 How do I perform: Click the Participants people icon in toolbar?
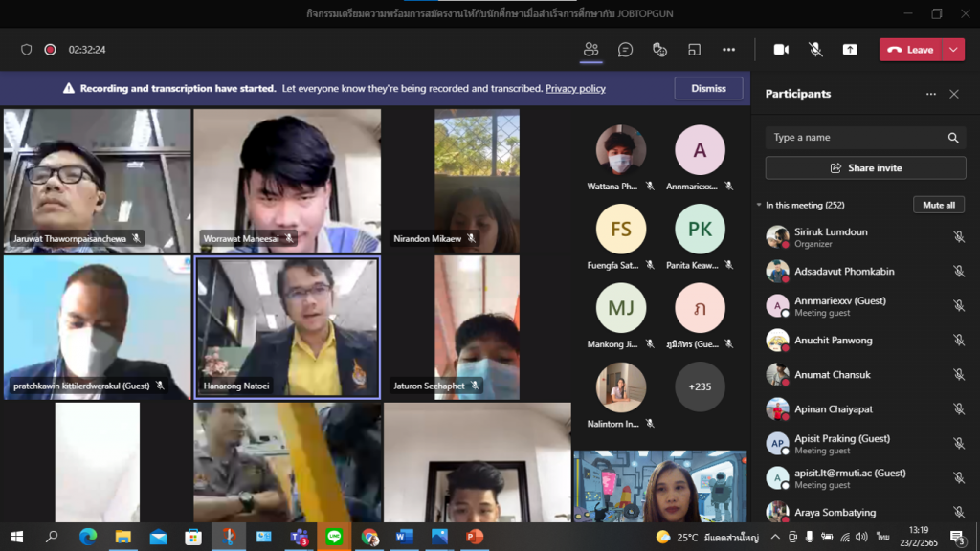[590, 50]
